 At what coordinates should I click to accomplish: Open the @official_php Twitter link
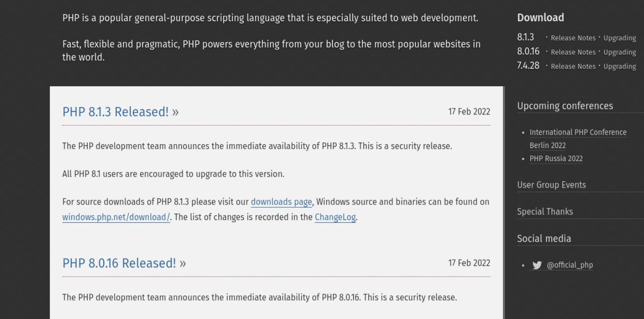point(570,265)
